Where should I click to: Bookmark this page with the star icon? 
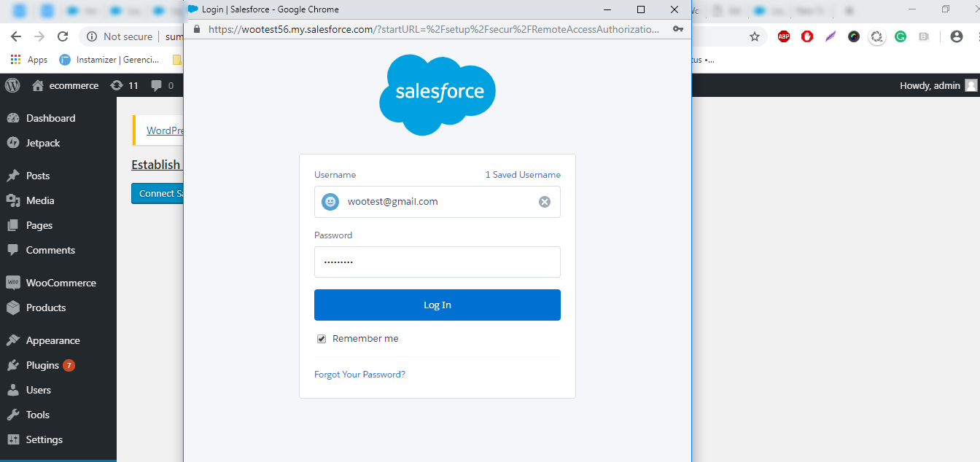[x=755, y=36]
